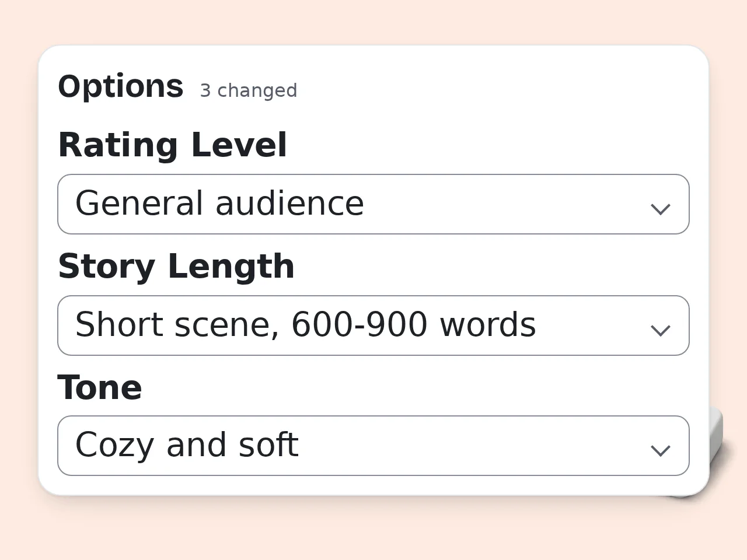The height and width of the screenshot is (560, 747).
Task: Click blank area inside the Tone select box
Action: pos(473,446)
